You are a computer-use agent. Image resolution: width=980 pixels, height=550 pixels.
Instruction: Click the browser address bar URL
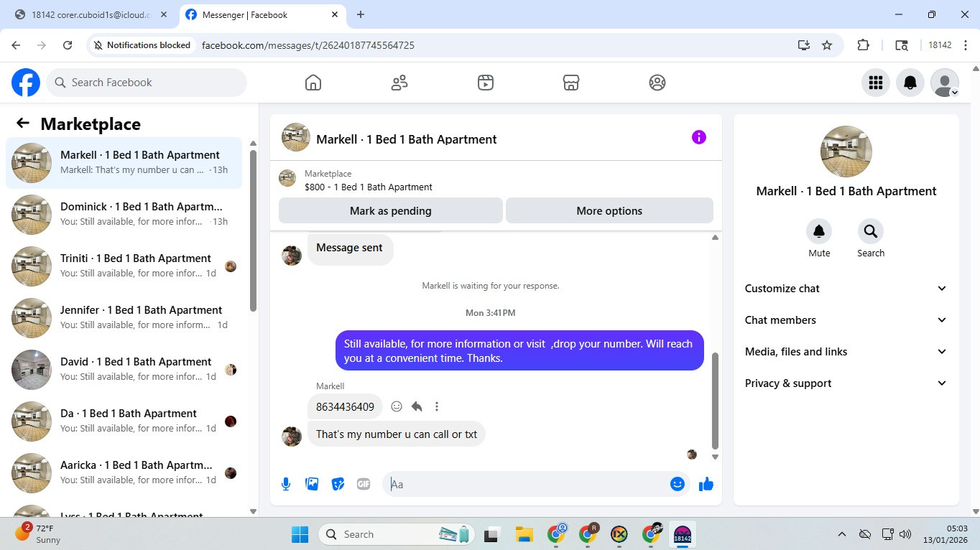[x=308, y=45]
